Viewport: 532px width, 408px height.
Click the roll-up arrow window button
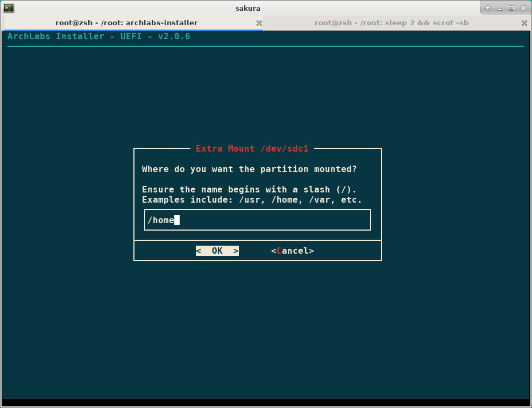coord(488,8)
